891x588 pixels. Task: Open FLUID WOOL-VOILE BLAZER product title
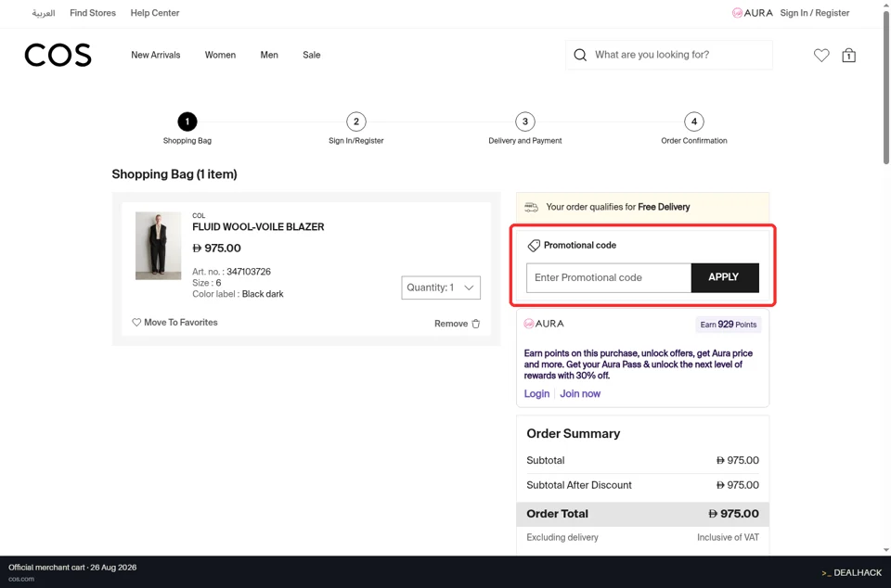[x=258, y=227]
